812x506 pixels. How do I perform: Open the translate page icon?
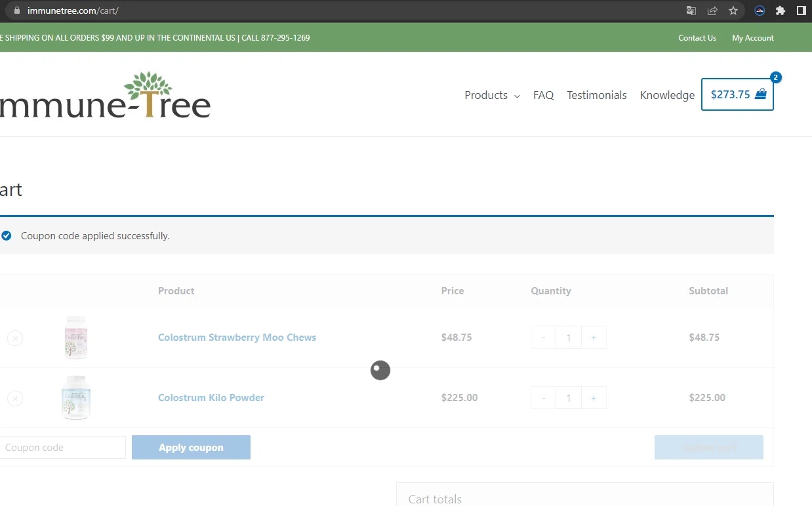tap(691, 10)
